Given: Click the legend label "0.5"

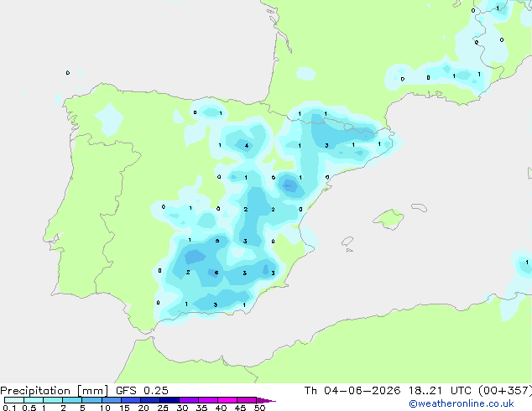Looking at the screenshot, I should click(29, 408).
